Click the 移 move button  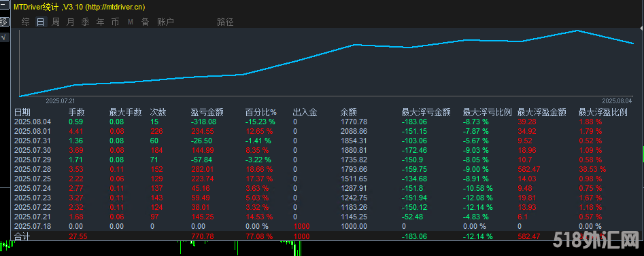pos(3,22)
